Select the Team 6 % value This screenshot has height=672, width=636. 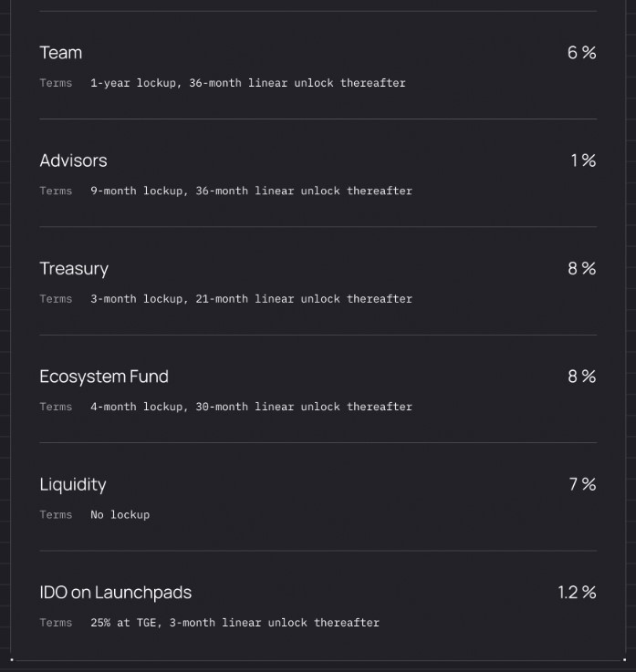[581, 53]
